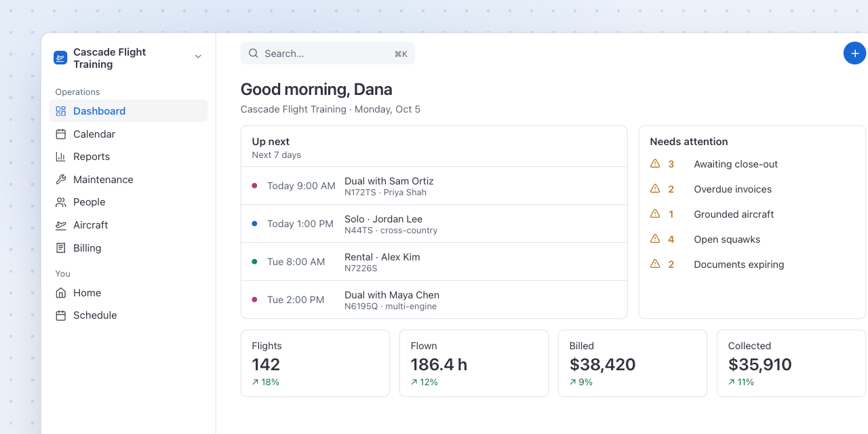Open Schedule under You section
Screen dimensions: 868x434
(128, 315)
